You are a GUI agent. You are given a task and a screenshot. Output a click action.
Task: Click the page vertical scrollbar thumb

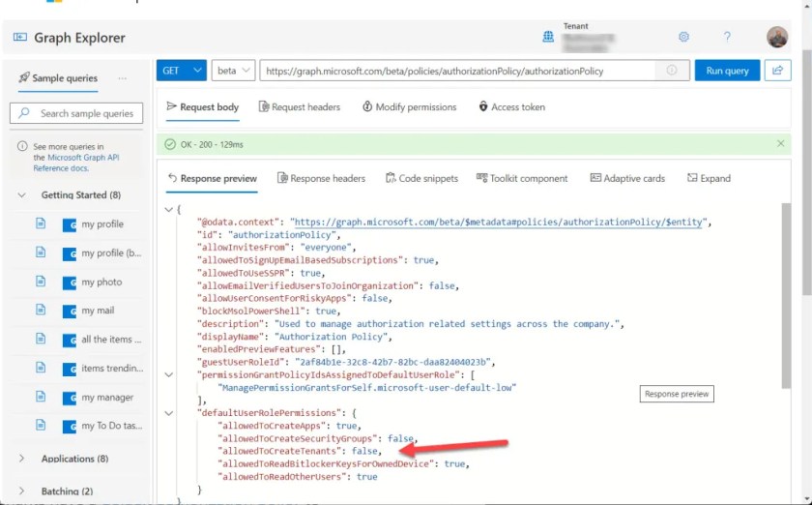tap(807, 171)
